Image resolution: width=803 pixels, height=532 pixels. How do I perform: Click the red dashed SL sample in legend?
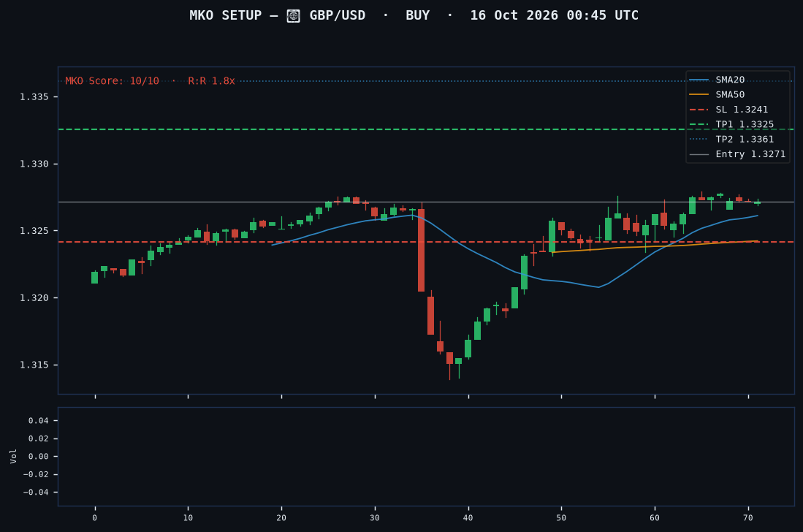(699, 110)
